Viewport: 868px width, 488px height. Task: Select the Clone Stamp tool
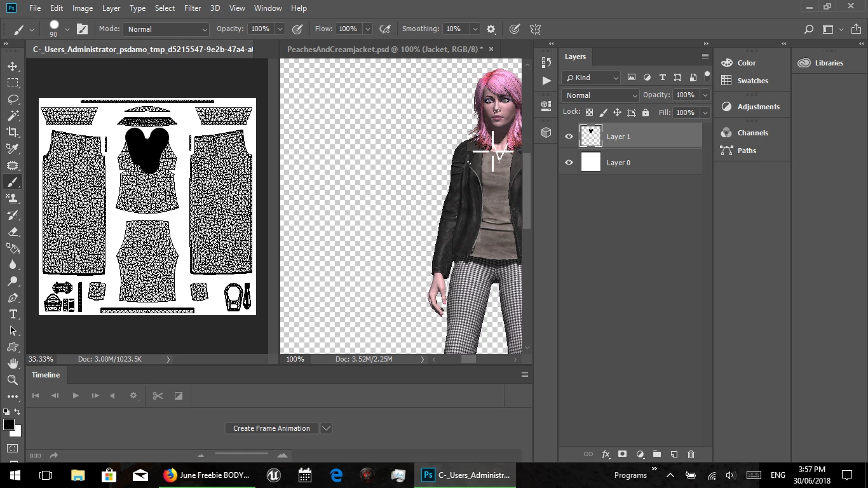click(13, 199)
